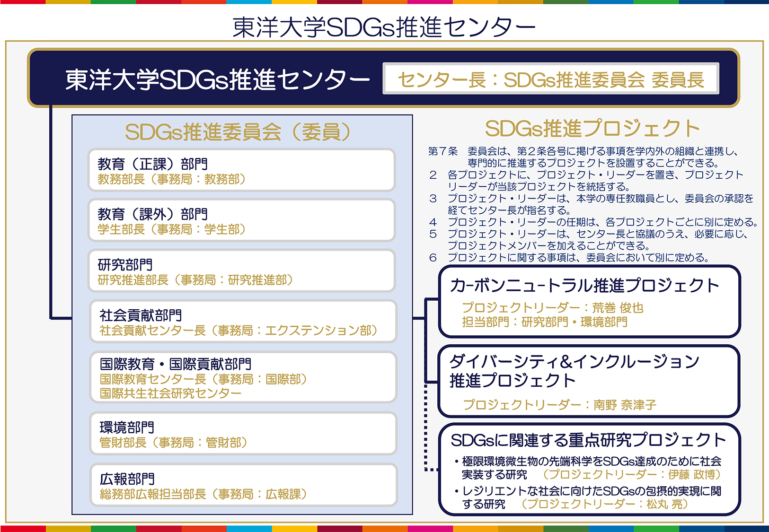Click 国際共生社会研究センター text
Image resolution: width=769 pixels, height=532 pixels.
[170, 393]
